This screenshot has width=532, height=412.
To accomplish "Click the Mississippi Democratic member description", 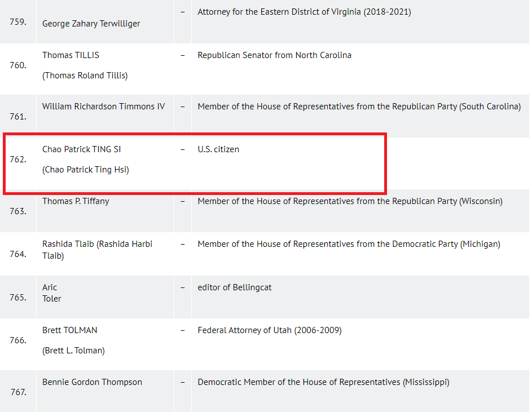I will coord(323,382).
